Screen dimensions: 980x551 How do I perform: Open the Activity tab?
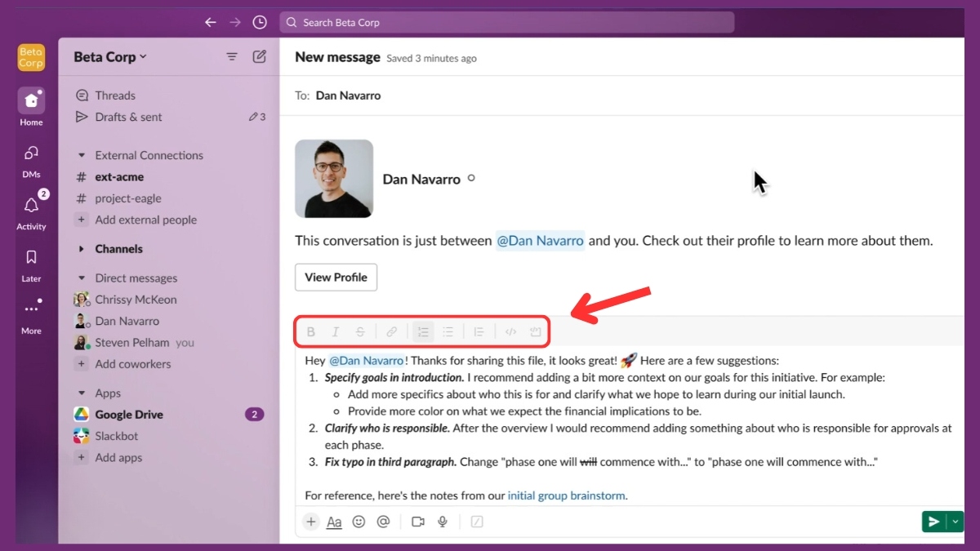pos(31,212)
